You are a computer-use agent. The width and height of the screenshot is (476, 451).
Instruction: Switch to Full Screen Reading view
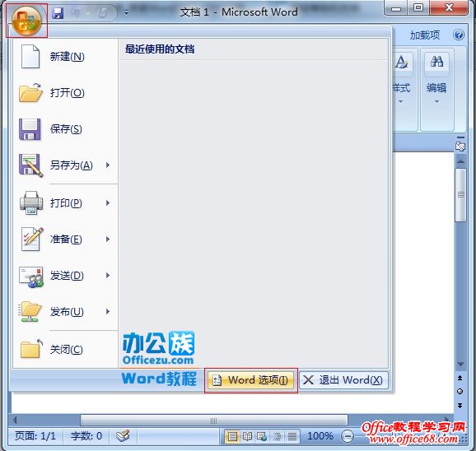pyautogui.click(x=247, y=436)
